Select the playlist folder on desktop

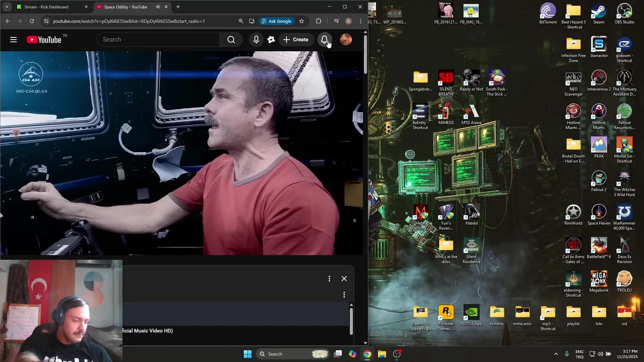[573, 316]
